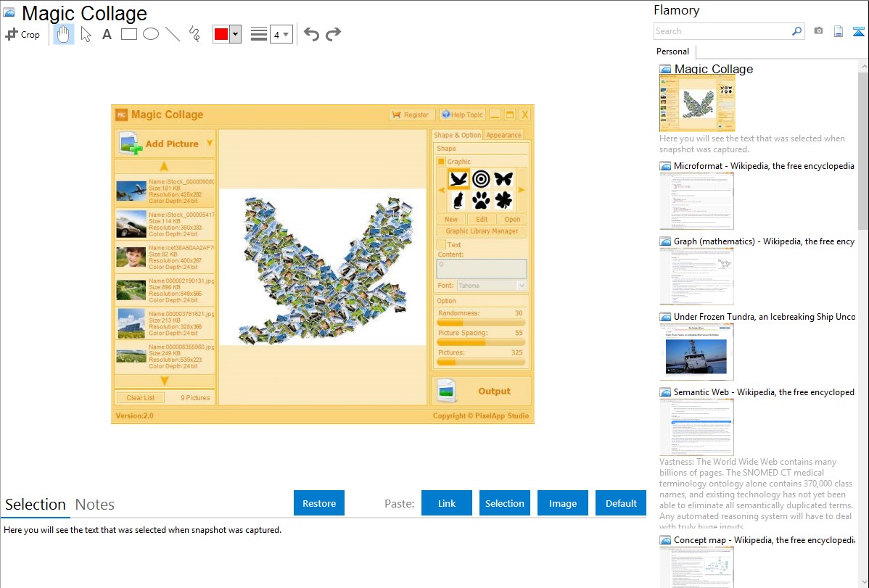
Task: Click the Restore button
Action: [x=319, y=503]
